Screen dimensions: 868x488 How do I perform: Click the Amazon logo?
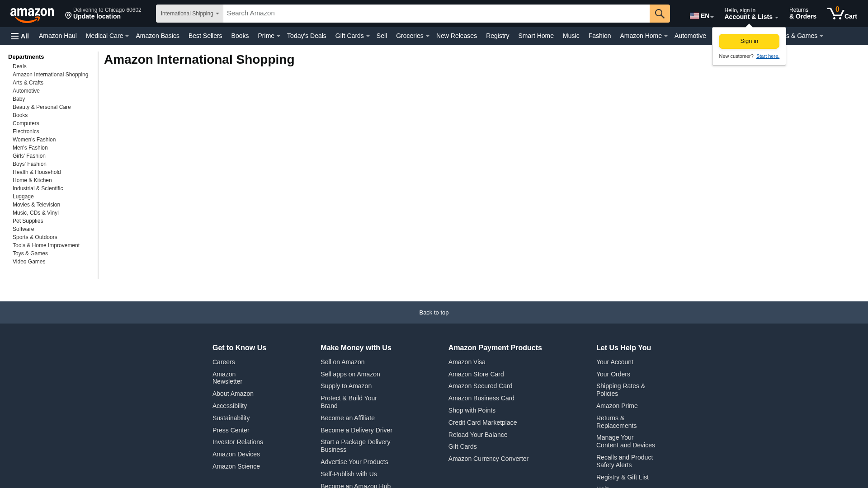(x=32, y=15)
